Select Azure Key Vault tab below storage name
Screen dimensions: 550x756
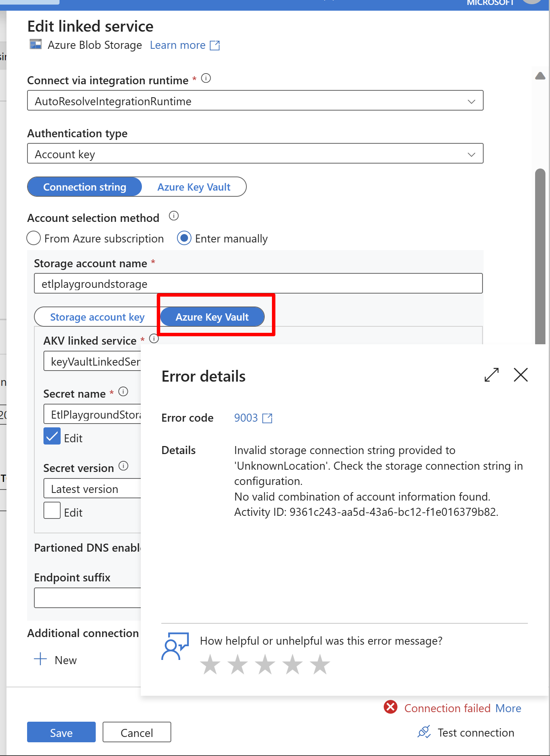click(x=212, y=317)
